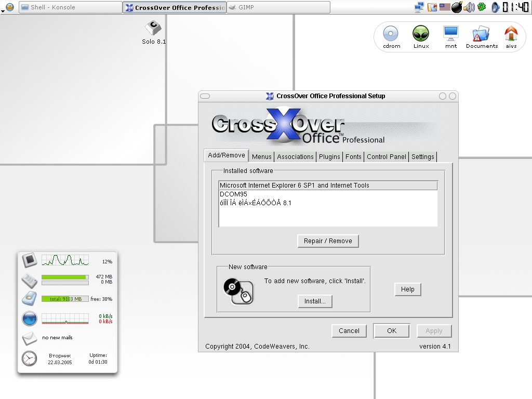The image size is (532, 399).
Task: Click the hard disk icon in widget
Action: 30,299
